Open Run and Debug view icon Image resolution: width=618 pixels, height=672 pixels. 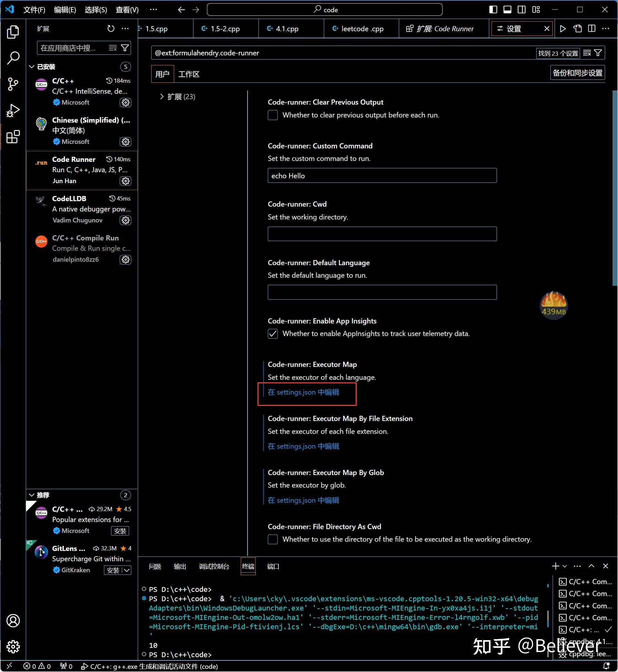click(x=13, y=110)
